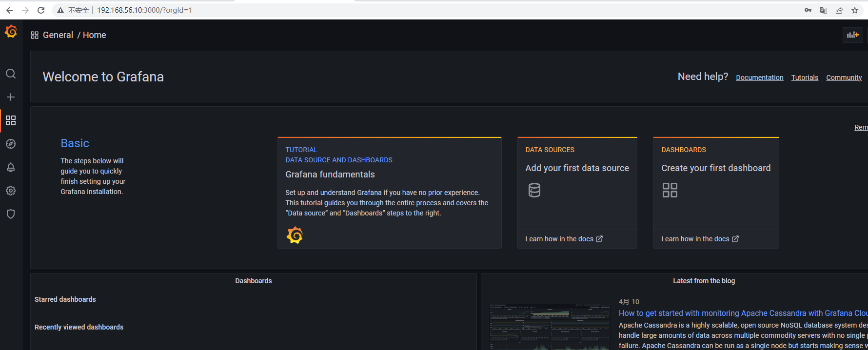The height and width of the screenshot is (350, 868).
Task: Open the Alerting bell icon
Action: tap(11, 167)
